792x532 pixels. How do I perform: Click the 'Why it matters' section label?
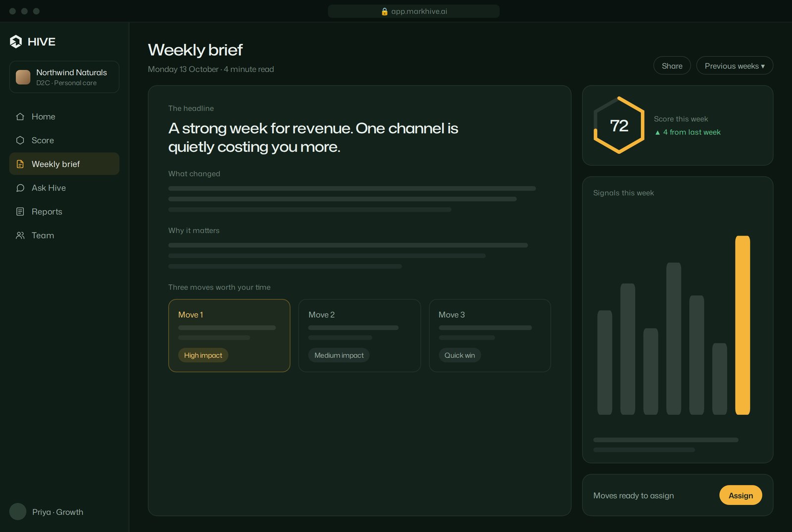coord(194,231)
